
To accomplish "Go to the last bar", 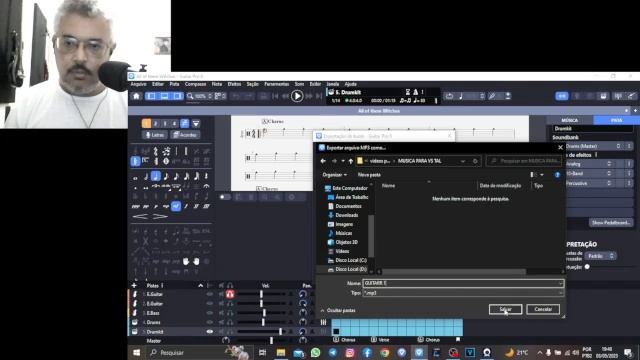I will point(319,96).
